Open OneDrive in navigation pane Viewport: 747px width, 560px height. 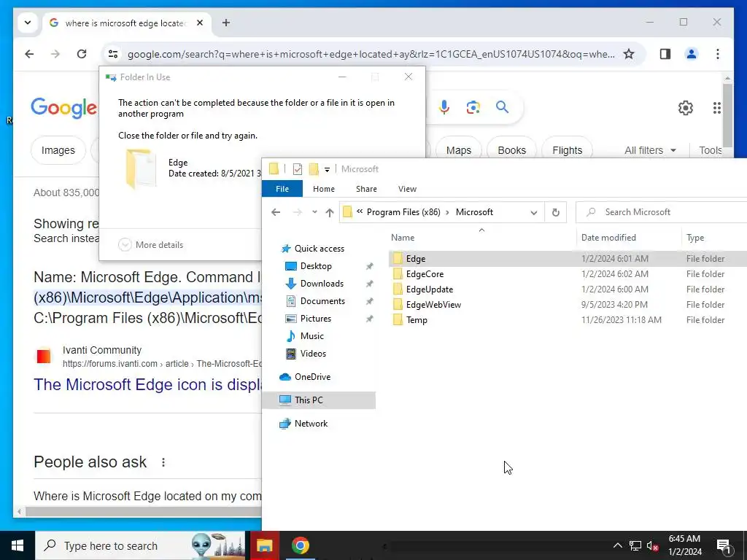tap(312, 377)
